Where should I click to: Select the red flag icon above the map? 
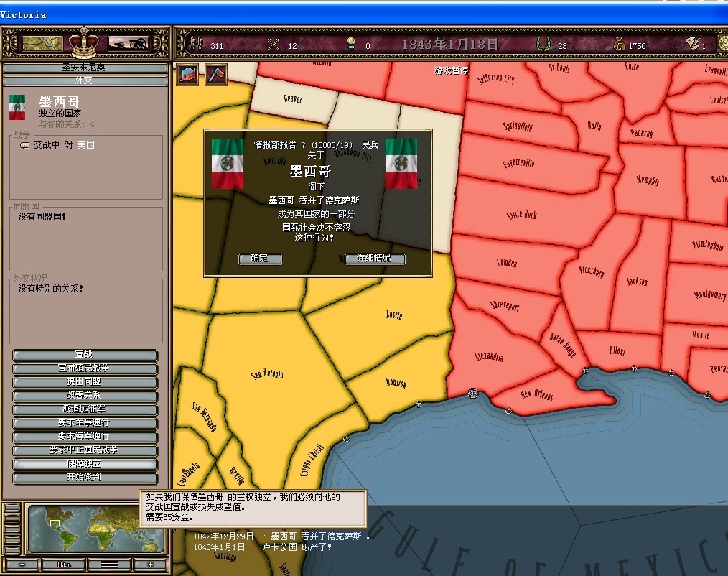click(216, 74)
